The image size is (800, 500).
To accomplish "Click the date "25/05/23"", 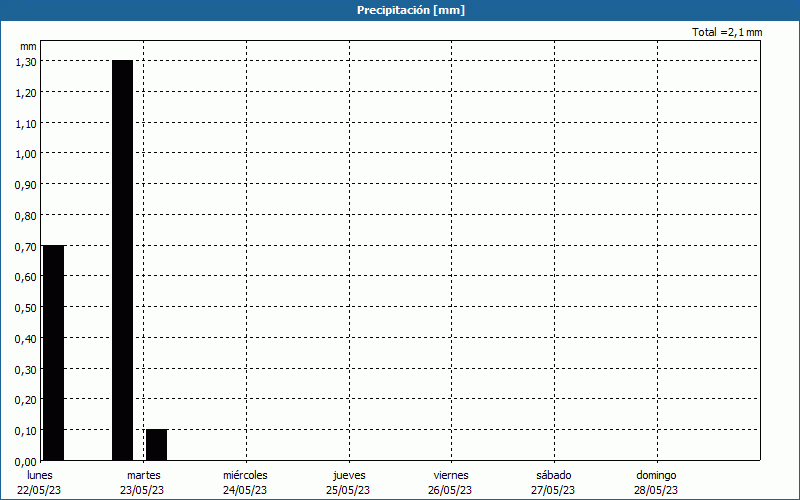I will 348,490.
